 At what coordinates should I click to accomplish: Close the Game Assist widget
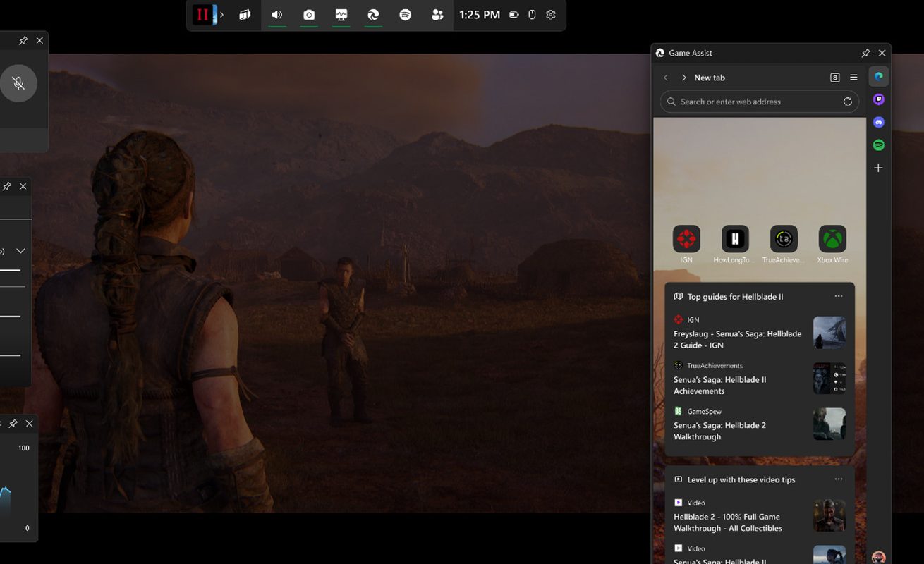point(882,53)
